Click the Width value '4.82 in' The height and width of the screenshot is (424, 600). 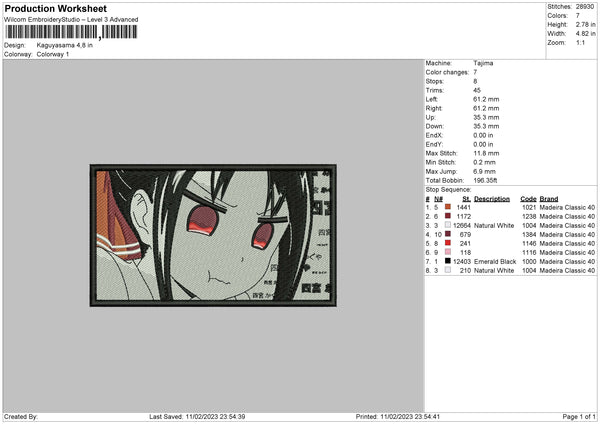click(x=585, y=34)
